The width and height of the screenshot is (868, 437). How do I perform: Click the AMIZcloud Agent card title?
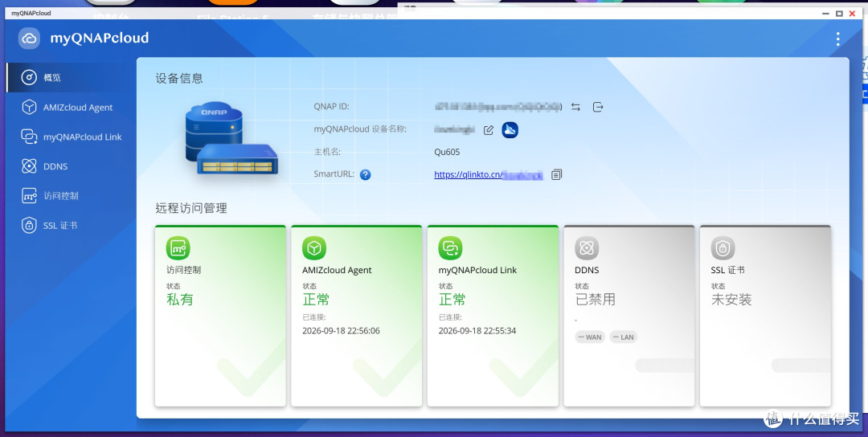point(337,271)
